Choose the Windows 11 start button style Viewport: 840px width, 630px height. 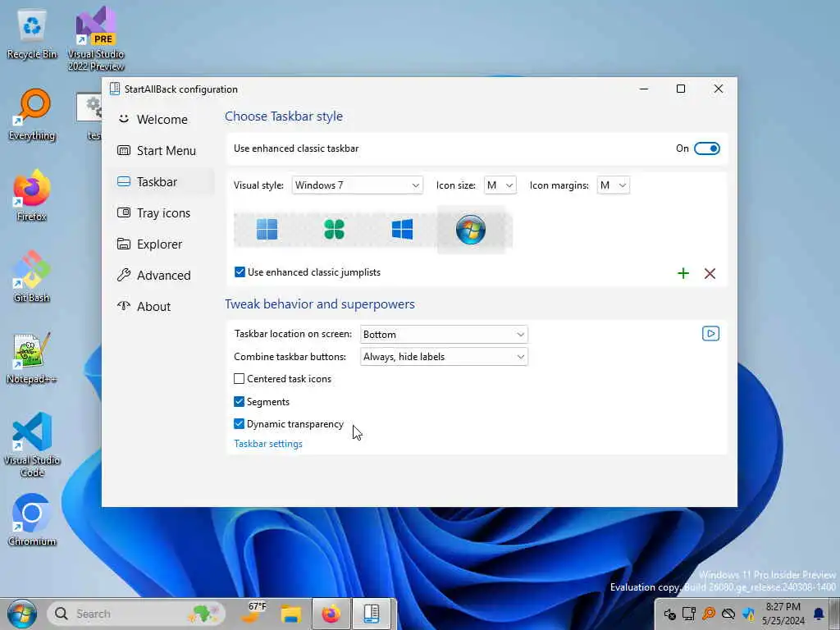tap(267, 230)
